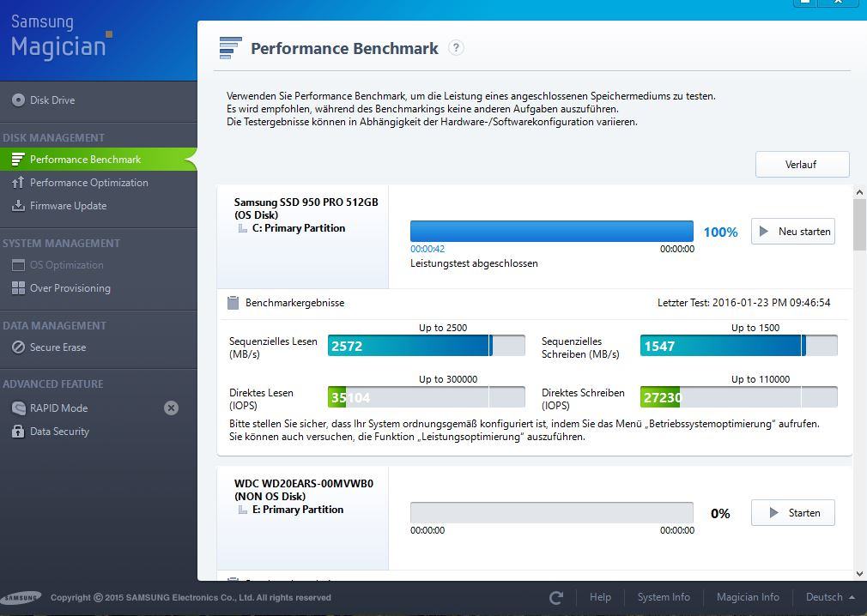Open Magician Info in the footer
The image size is (867, 616).
pos(748,597)
